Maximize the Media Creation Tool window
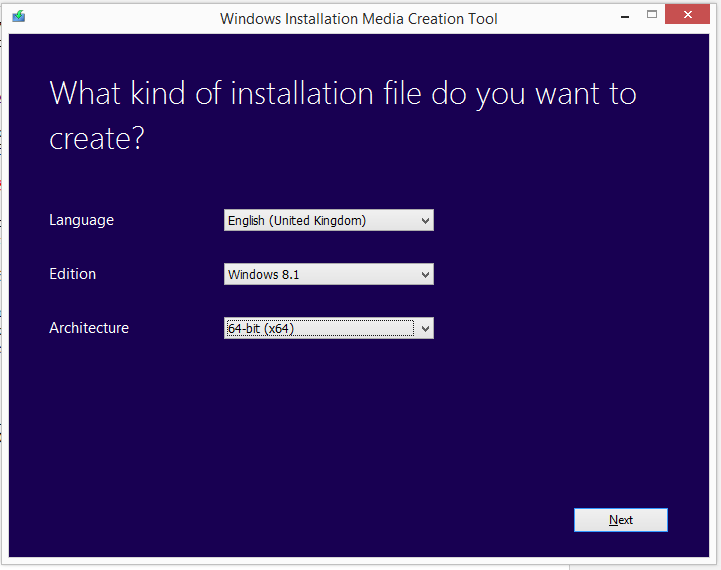 point(652,15)
